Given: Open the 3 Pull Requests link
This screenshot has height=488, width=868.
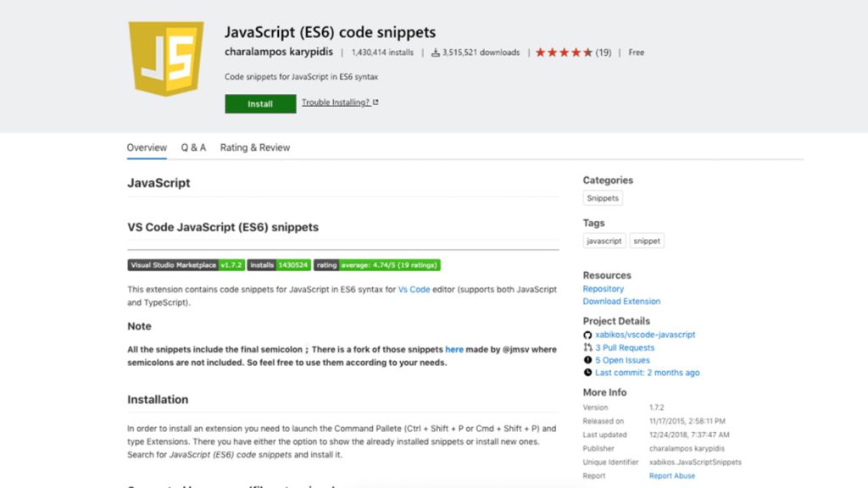Looking at the screenshot, I should click(x=625, y=347).
